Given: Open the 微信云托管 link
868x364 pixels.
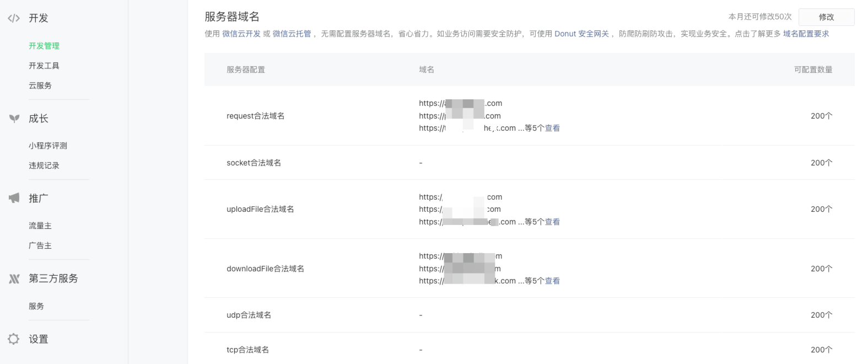Looking at the screenshot, I should 292,34.
